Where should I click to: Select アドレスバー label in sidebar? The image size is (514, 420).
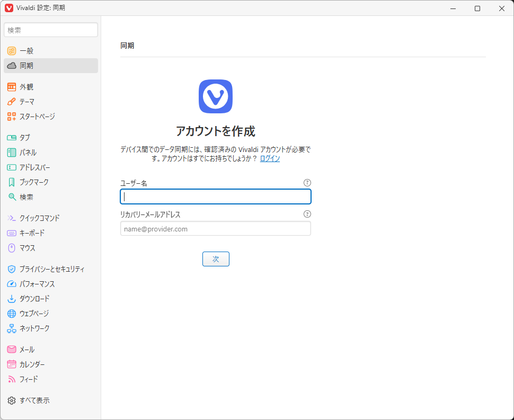(x=35, y=167)
